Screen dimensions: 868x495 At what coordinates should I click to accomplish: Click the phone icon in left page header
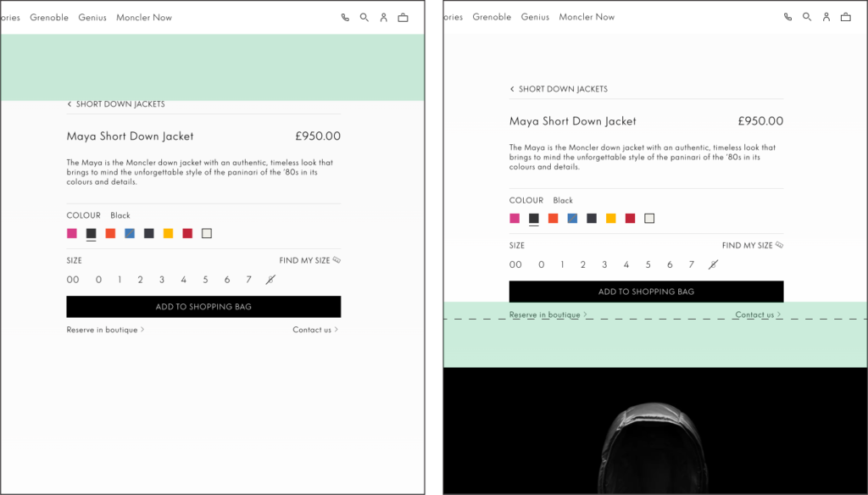[x=345, y=17]
